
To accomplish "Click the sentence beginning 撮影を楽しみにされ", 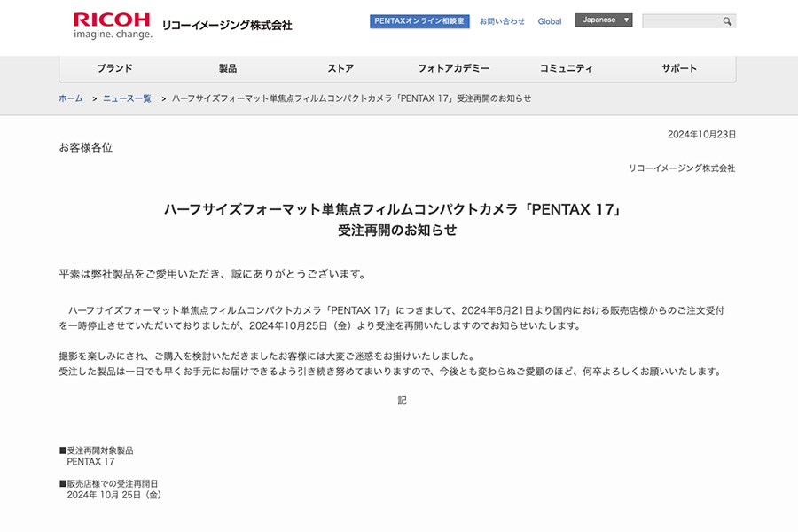I will tap(267, 356).
